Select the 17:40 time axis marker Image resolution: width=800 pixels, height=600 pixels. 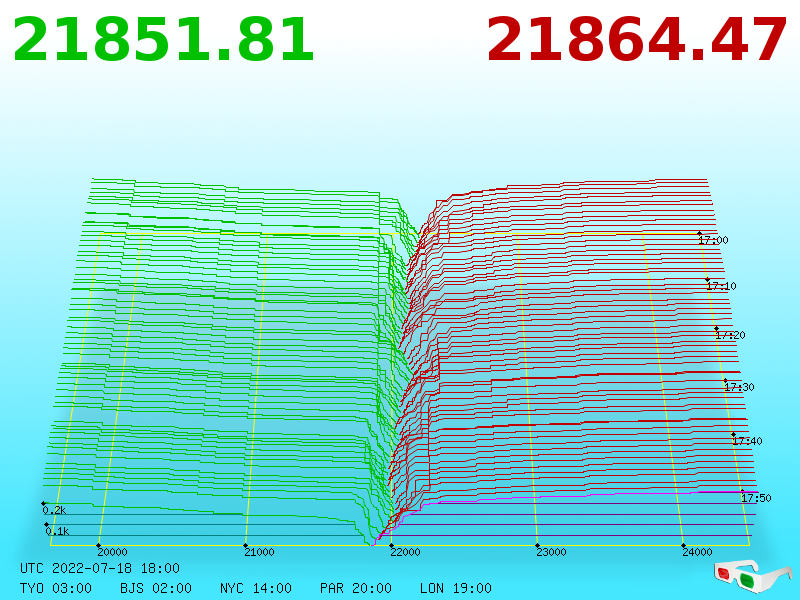[747, 441]
